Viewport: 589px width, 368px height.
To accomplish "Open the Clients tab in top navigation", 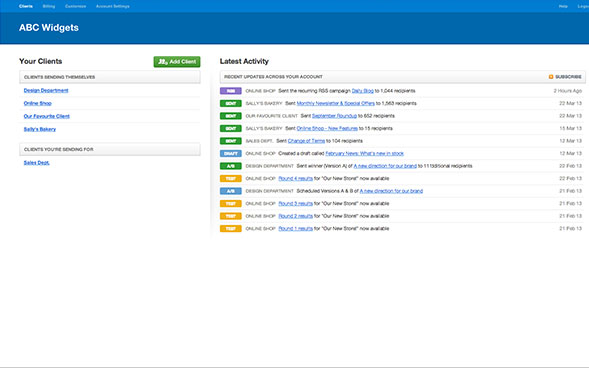I will point(26,6).
